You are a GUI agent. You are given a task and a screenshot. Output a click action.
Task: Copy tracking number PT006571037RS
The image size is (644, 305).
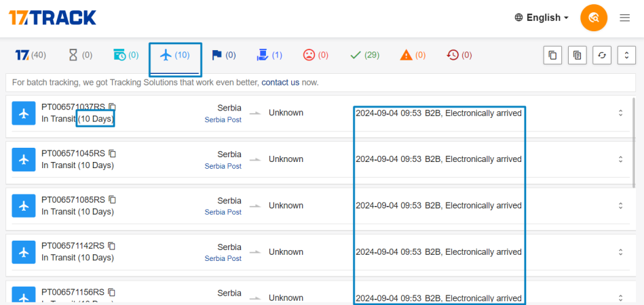[113, 106]
